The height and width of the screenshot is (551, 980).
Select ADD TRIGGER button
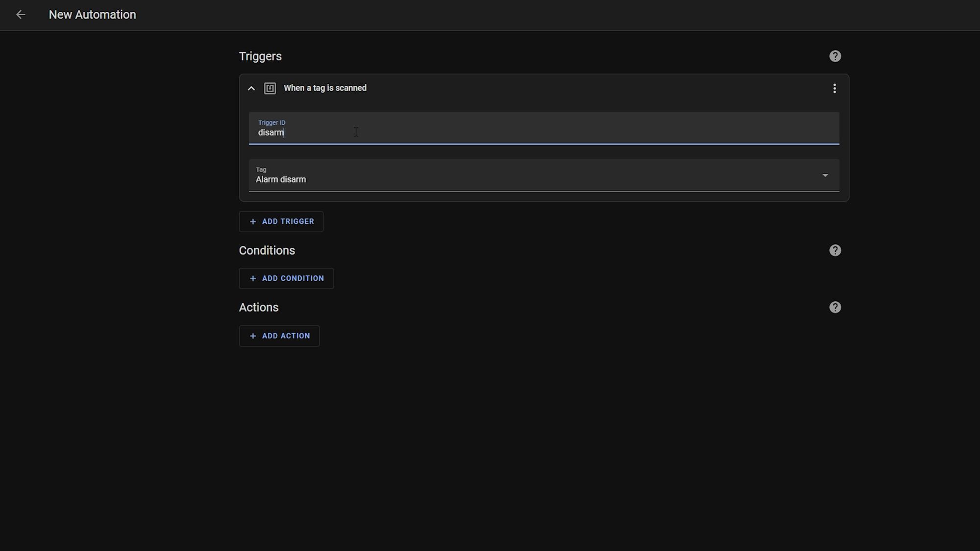pos(282,221)
